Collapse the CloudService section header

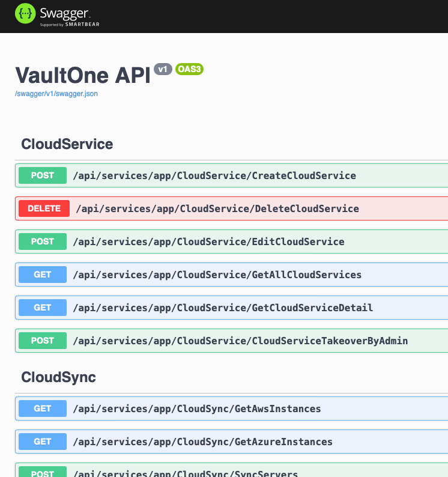(x=67, y=144)
